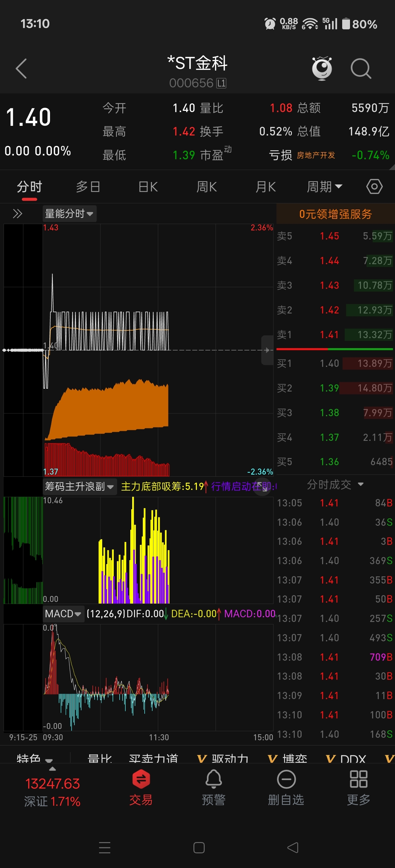Tap the yellow-purple 筹码 indicator chart
This screenshot has width=395, height=868.
click(x=158, y=550)
